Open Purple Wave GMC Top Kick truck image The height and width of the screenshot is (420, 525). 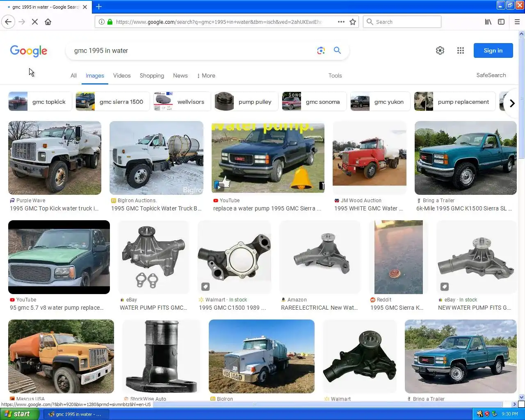coord(55,158)
